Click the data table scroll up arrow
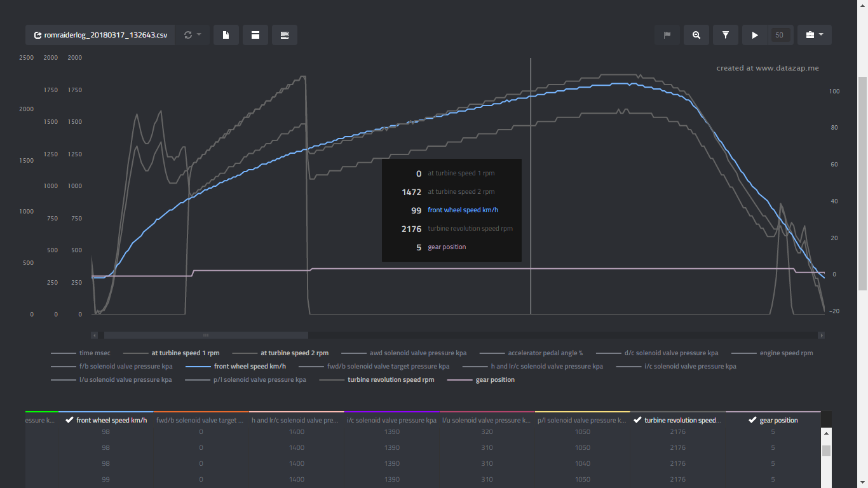 click(826, 433)
